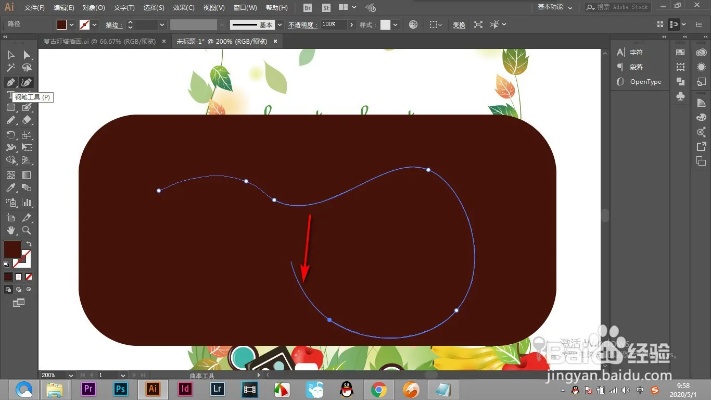Select the Gradient tool
The height and width of the screenshot is (400, 711).
click(27, 175)
